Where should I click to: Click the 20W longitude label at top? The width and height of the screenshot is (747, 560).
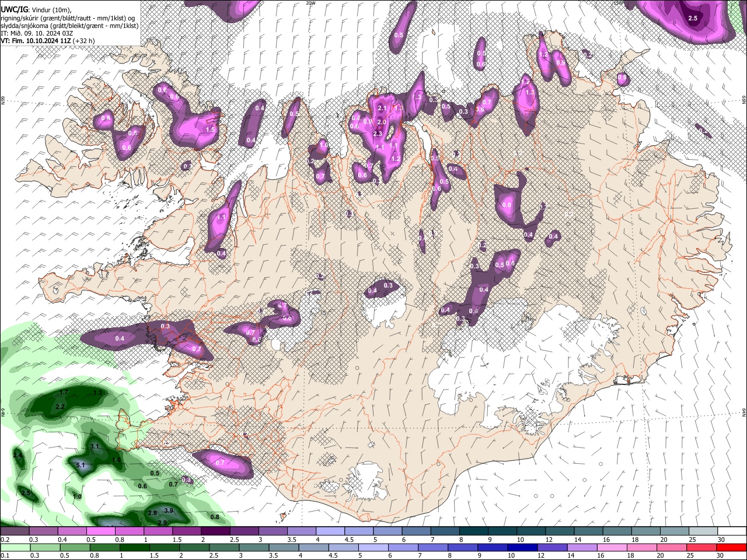310,3
